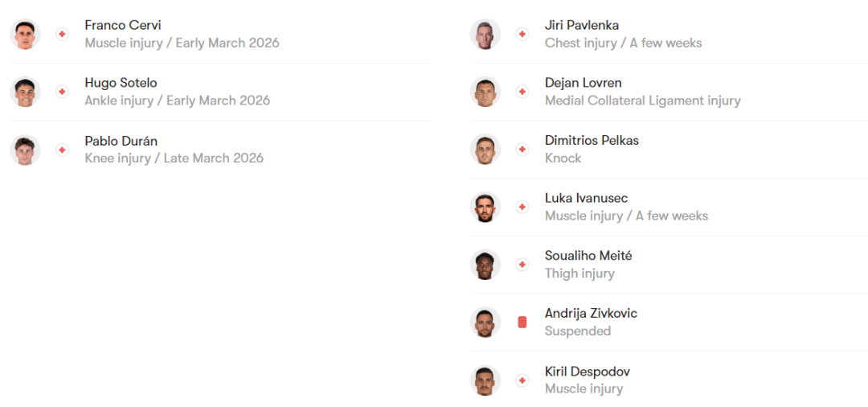Click the injury icon beside Dejan Lovren
This screenshot has width=868, height=407.
[x=522, y=92]
